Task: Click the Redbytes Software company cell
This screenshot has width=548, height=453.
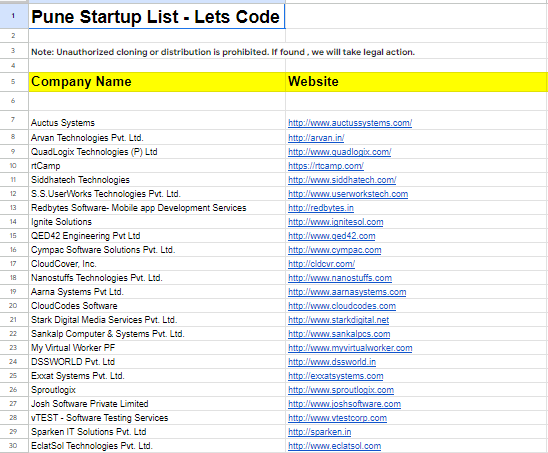Action: click(x=157, y=208)
